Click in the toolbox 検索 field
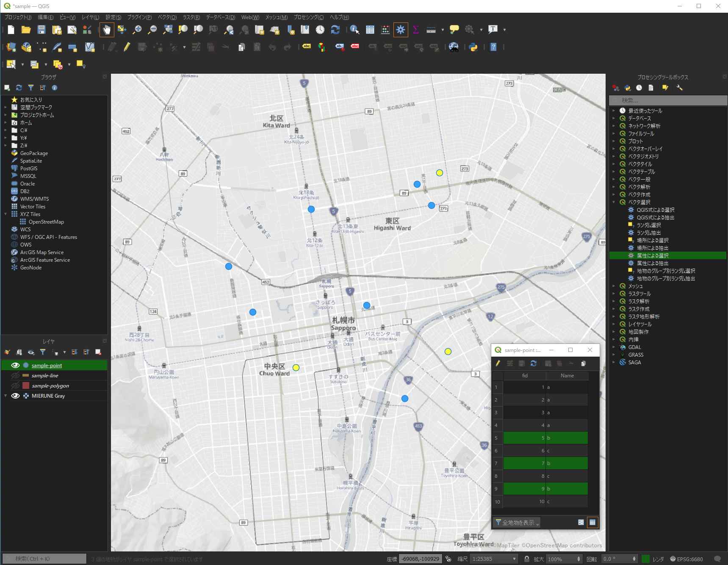 click(x=668, y=100)
